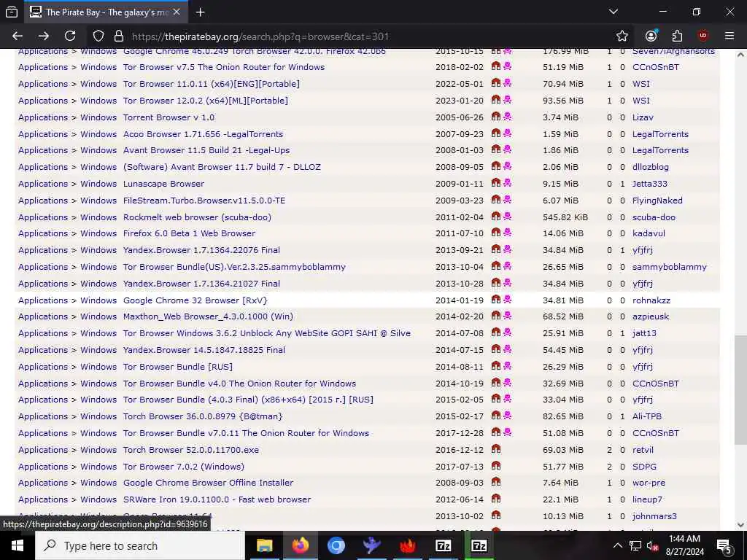Open the extensions puzzle icon
The image size is (747, 560).
tap(677, 36)
